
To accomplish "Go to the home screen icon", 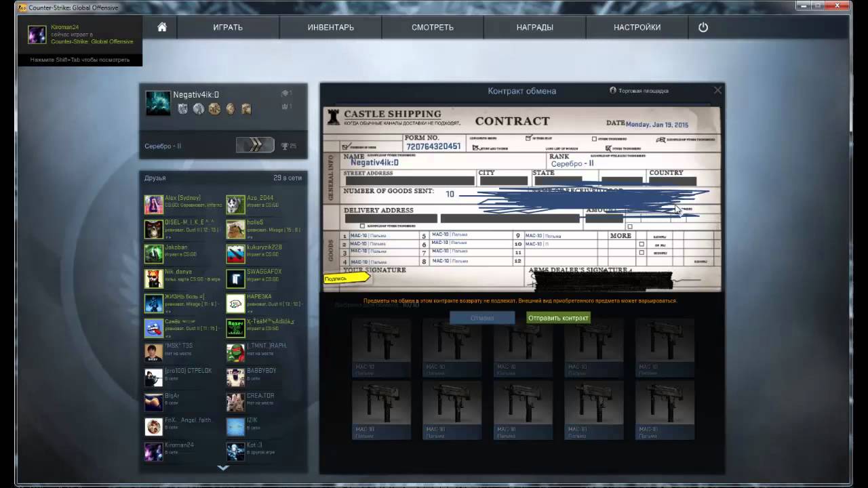I will (x=162, y=27).
